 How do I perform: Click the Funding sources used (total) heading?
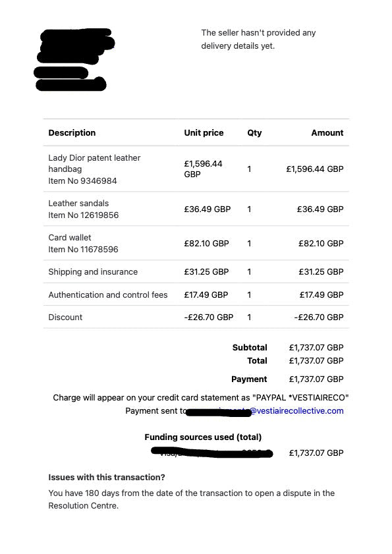(203, 437)
